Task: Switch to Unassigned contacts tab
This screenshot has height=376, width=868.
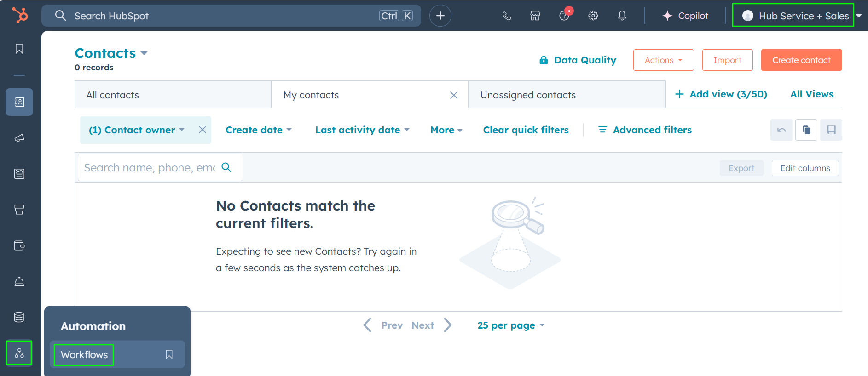Action: 567,95
